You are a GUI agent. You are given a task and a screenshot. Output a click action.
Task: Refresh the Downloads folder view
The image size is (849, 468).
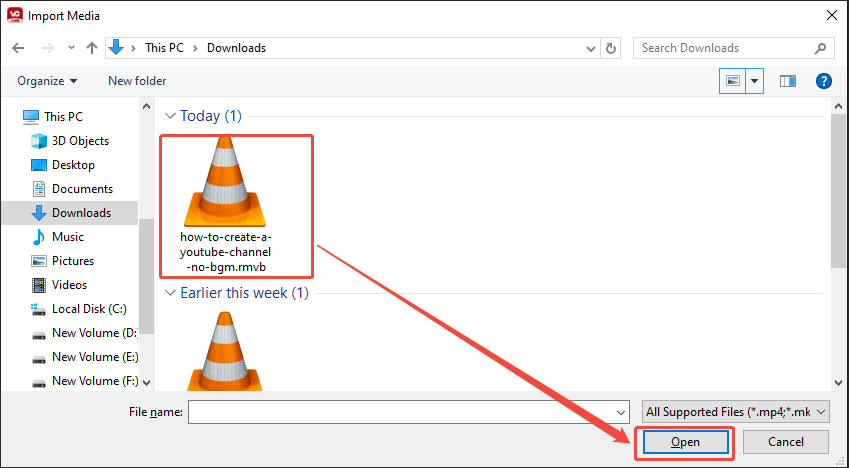coord(611,48)
